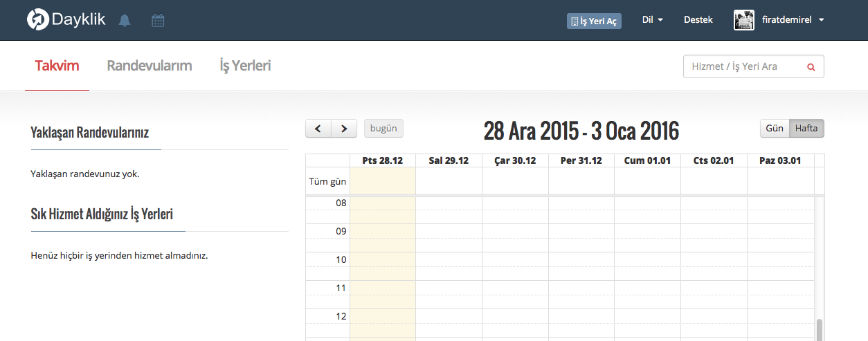Open the Takvim tab

pos(57,66)
